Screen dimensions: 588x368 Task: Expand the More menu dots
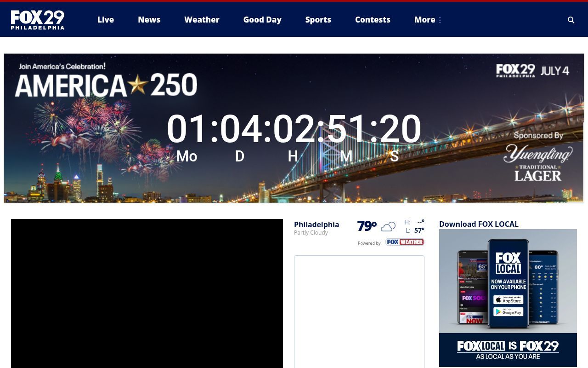[440, 20]
